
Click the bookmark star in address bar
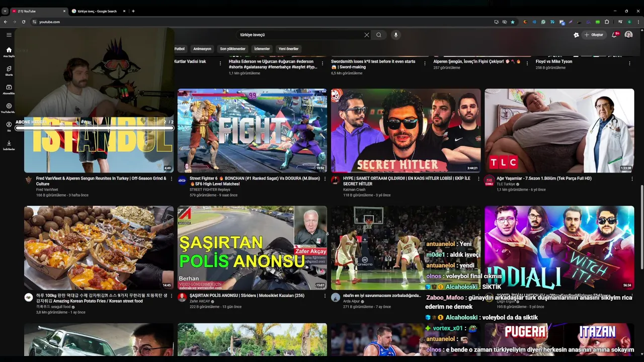pyautogui.click(x=513, y=22)
